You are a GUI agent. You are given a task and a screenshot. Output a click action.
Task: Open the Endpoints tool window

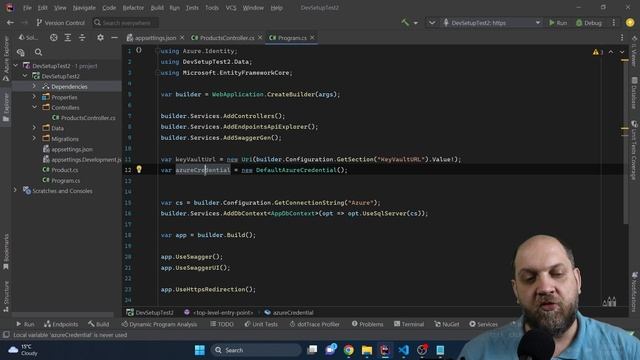pos(61,324)
